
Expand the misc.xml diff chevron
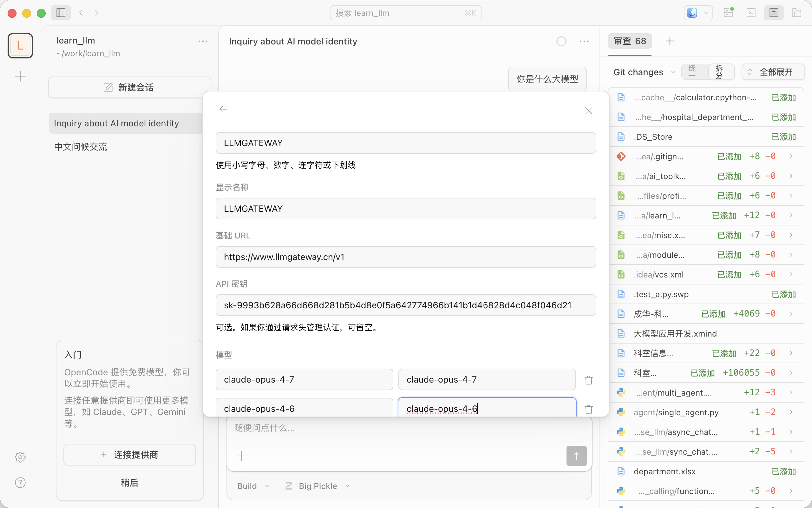(791, 235)
